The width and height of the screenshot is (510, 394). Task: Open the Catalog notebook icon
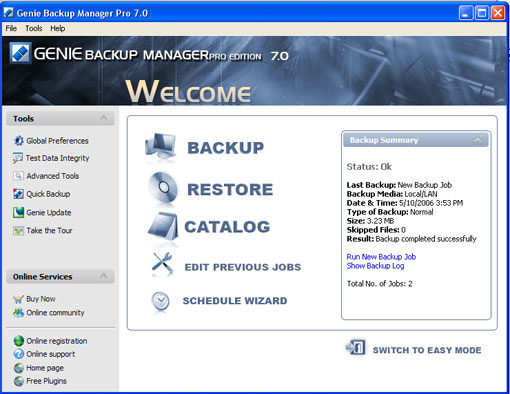coord(163,227)
